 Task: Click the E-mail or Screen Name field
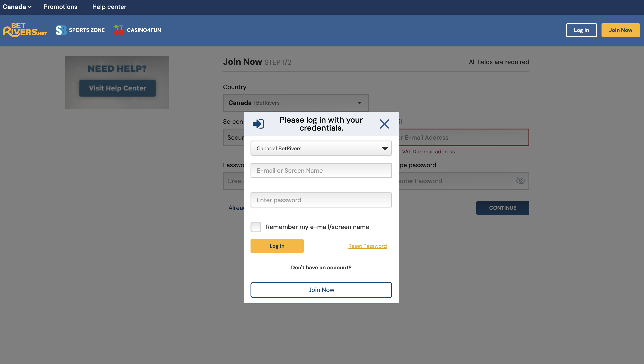tap(321, 170)
